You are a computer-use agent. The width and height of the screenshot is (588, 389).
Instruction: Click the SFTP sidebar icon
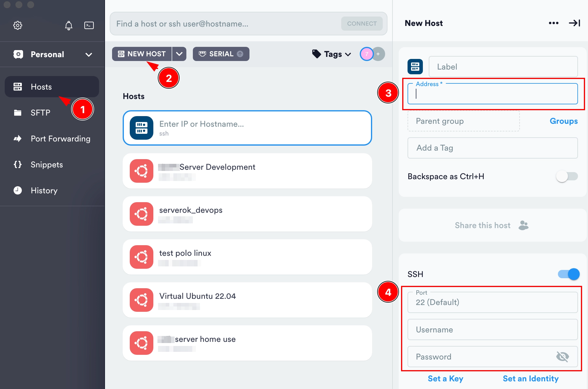pyautogui.click(x=17, y=113)
